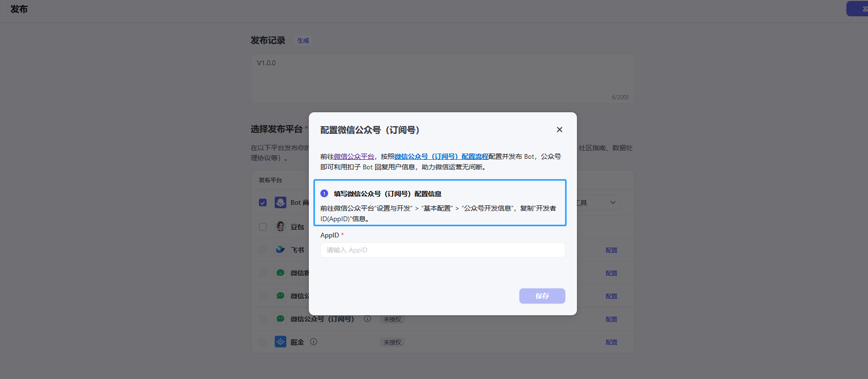Viewport: 868px width, 379px height.
Task: Click the 掘金 platform icon
Action: tap(281, 342)
